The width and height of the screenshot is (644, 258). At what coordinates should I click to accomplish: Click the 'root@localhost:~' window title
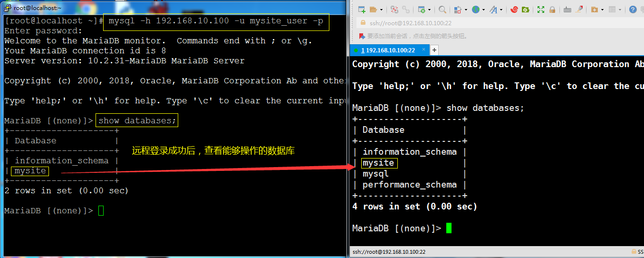click(x=38, y=8)
